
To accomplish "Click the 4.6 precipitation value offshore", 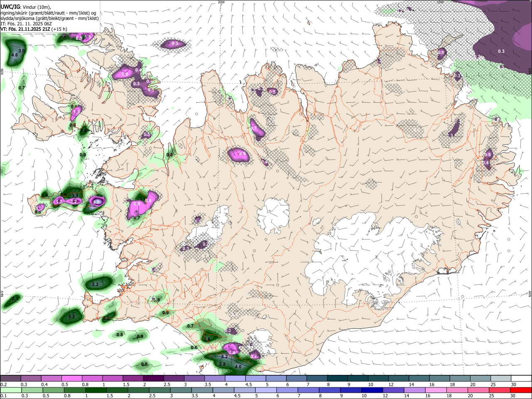I will pyautogui.click(x=15, y=55).
